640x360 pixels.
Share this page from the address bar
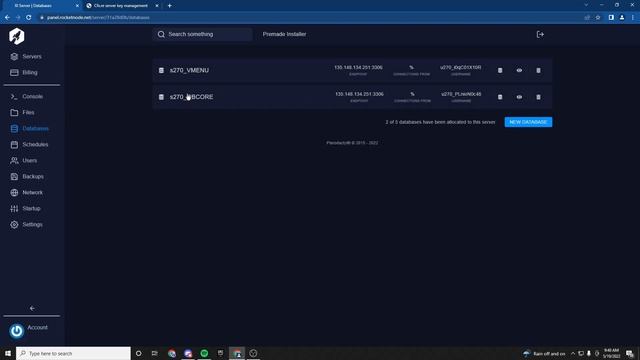[x=587, y=18]
